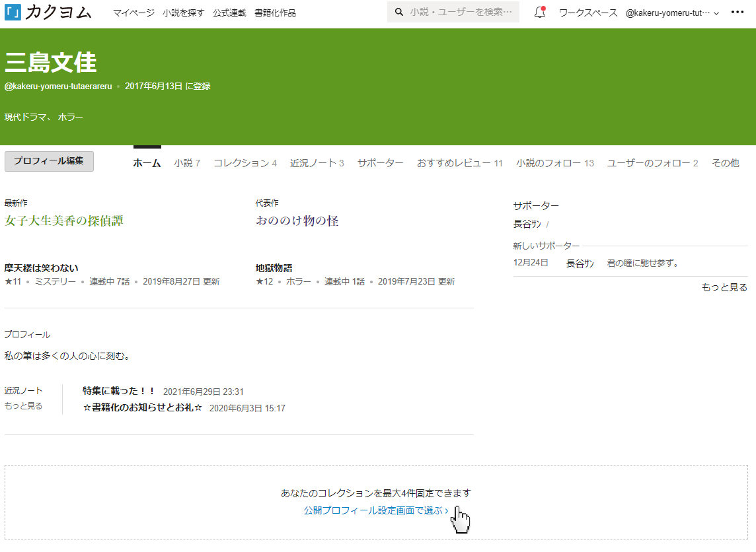This screenshot has width=756, height=552.
Task: Open the novel 女子大生美香の探偵譚
Action: pyautogui.click(x=64, y=221)
